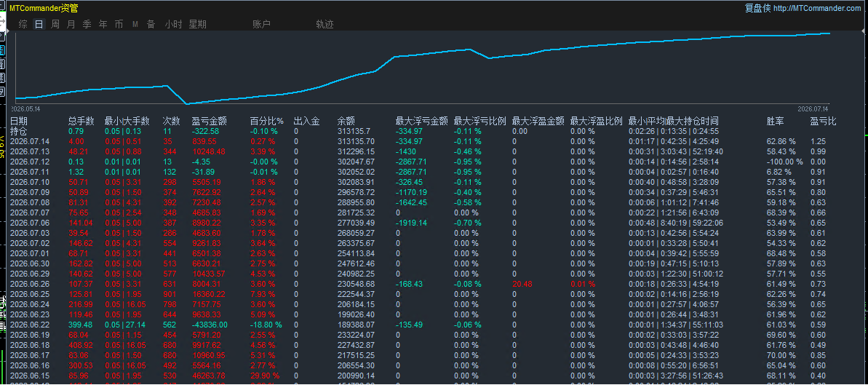868x385 pixels.
Task: Click the -18.80 % percentage cell
Action: [x=266, y=325]
